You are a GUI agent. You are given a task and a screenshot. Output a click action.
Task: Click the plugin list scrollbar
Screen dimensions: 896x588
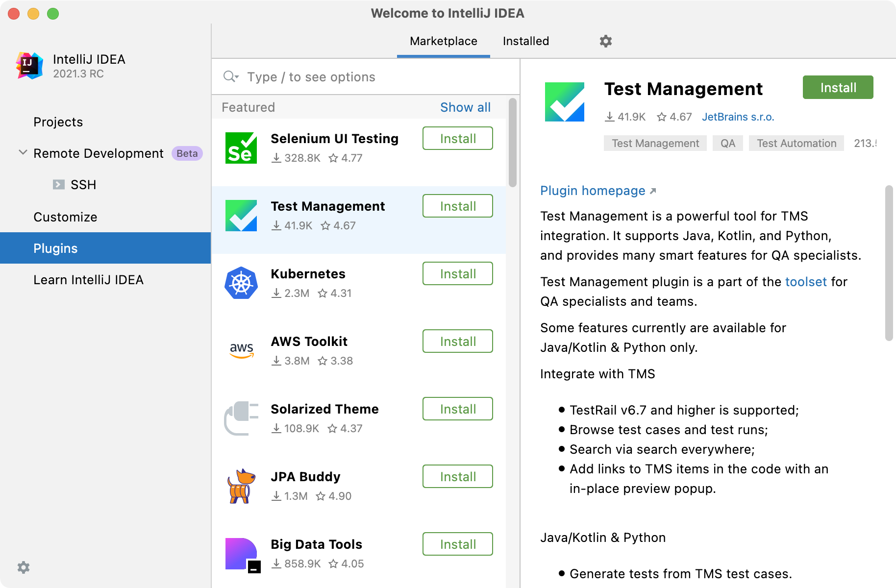[513, 143]
